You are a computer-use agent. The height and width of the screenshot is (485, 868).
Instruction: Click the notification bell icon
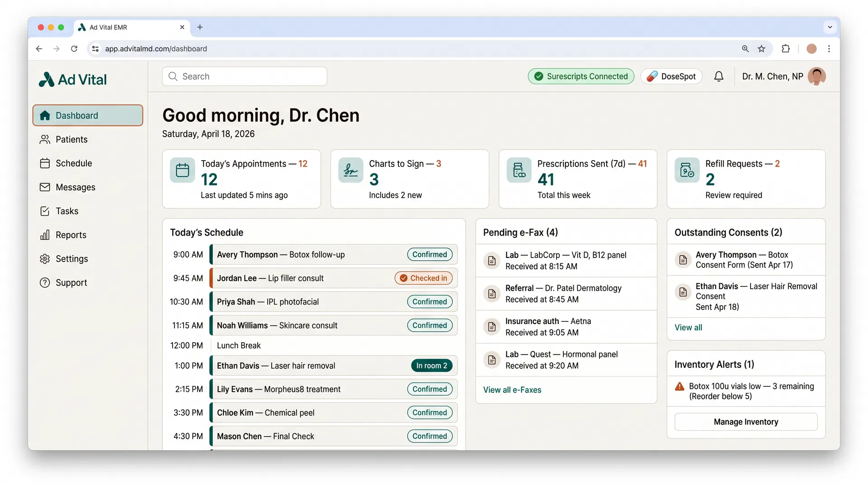point(719,76)
